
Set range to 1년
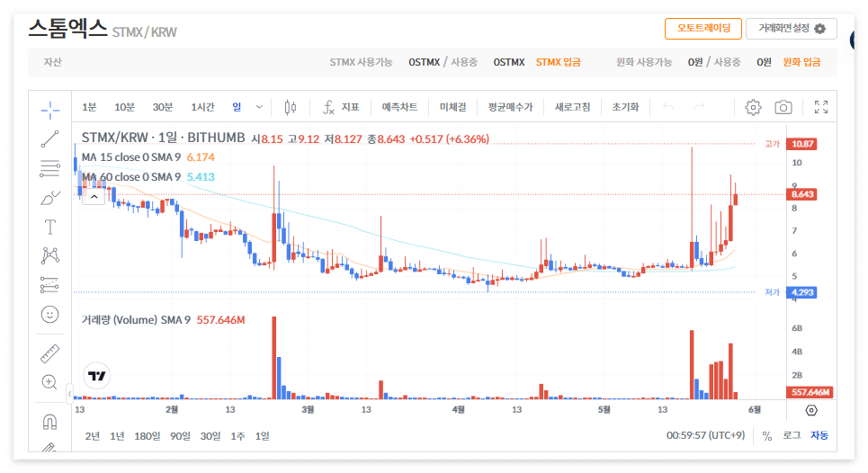[x=117, y=436]
